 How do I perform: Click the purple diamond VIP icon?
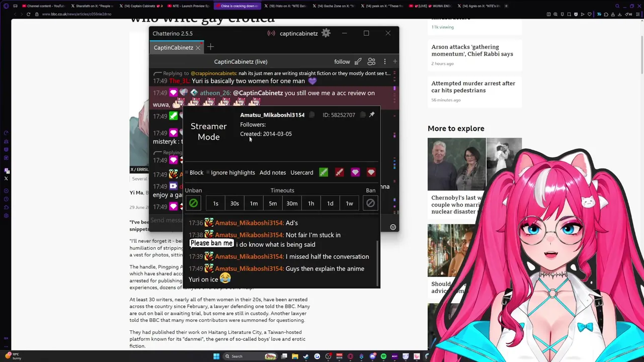[355, 172]
